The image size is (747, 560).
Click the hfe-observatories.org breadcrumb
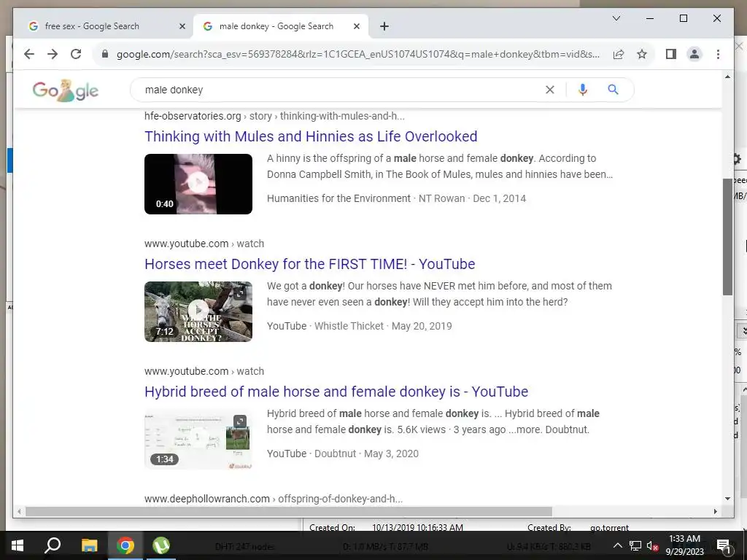tap(274, 116)
